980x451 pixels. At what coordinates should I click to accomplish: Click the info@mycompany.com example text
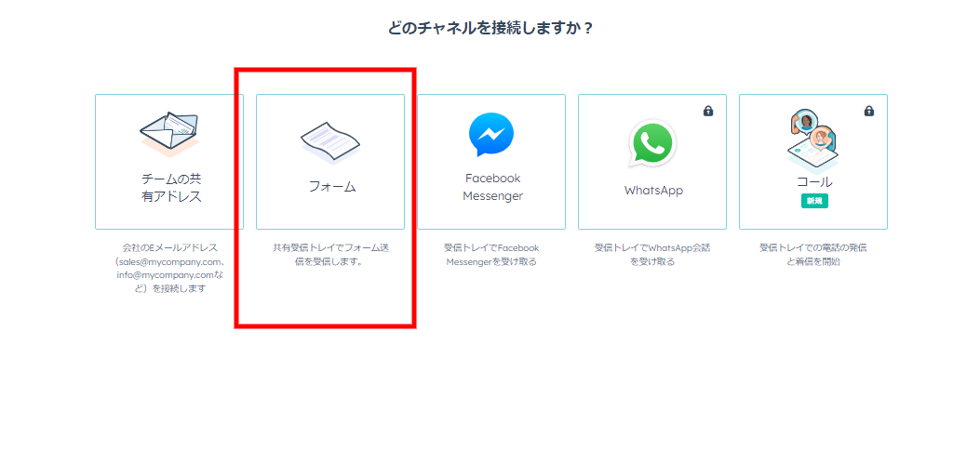163,275
